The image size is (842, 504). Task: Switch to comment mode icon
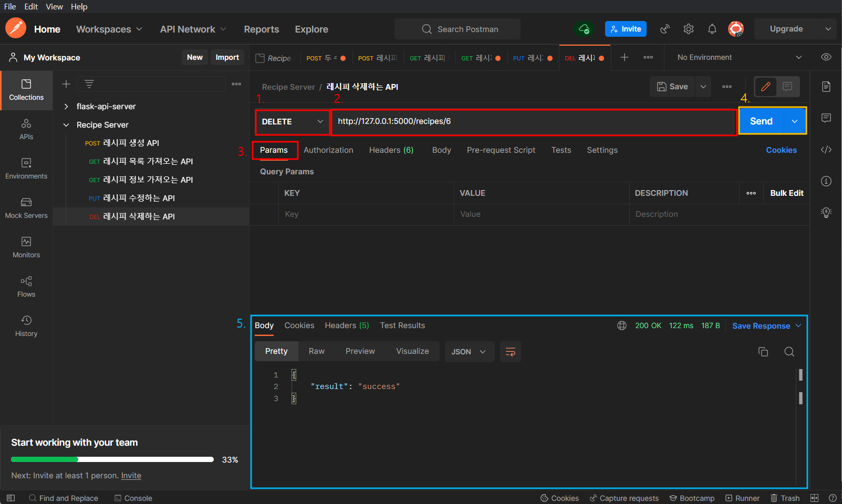click(787, 87)
